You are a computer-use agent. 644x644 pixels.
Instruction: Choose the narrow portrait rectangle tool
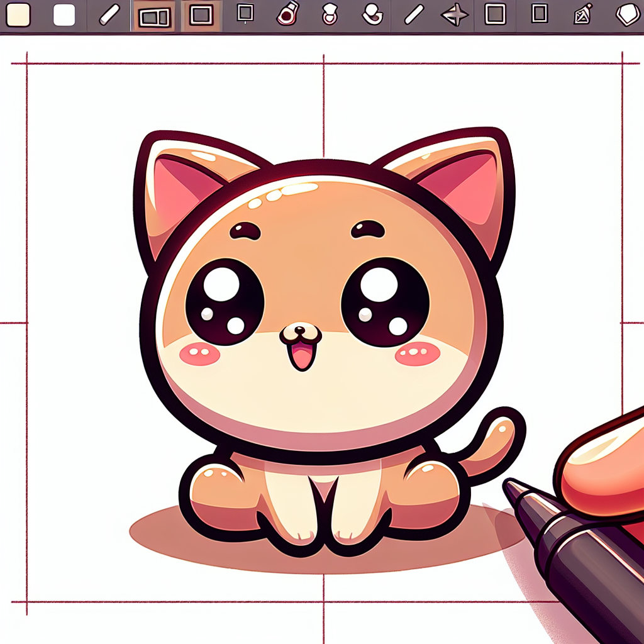tap(540, 14)
